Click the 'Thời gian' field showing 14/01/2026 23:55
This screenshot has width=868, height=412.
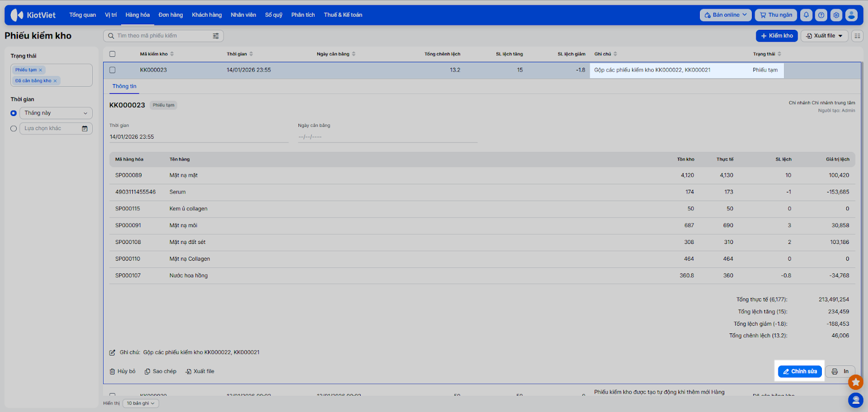pyautogui.click(x=199, y=137)
